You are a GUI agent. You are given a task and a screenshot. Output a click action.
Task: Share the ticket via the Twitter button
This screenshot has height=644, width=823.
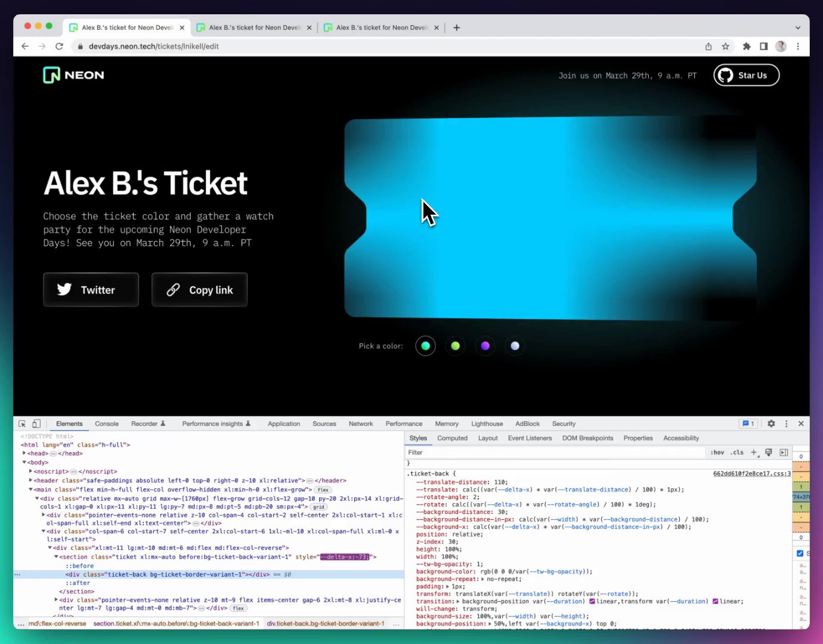coord(91,290)
